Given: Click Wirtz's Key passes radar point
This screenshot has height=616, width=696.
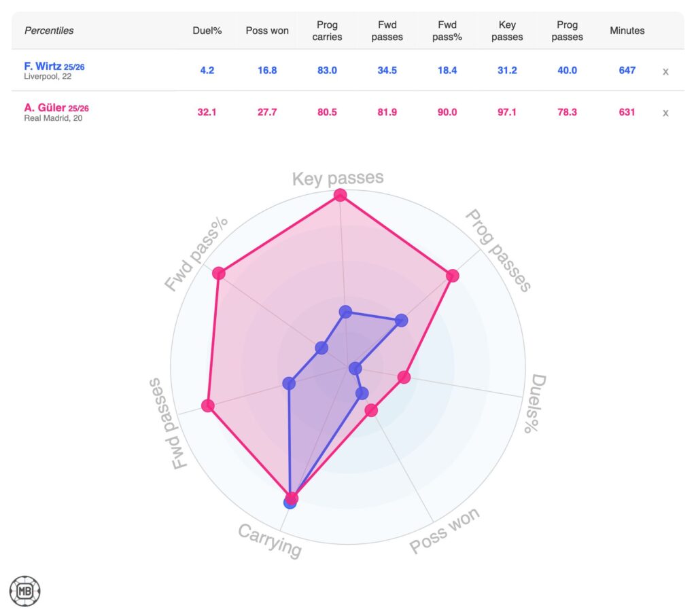Looking at the screenshot, I should [345, 312].
